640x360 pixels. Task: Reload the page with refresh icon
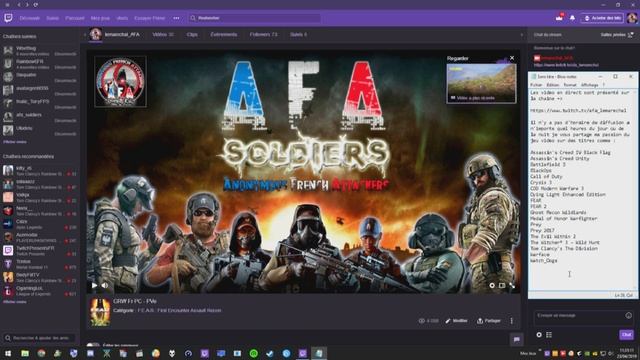pos(36,4)
